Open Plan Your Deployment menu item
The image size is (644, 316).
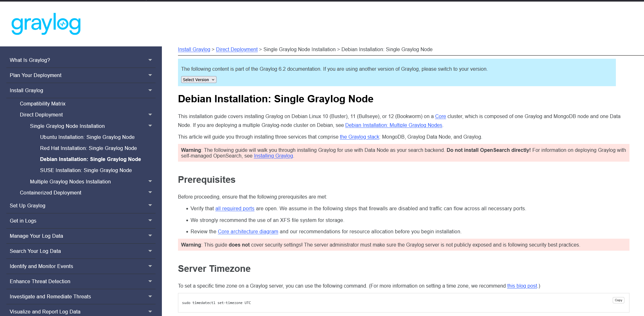(x=35, y=75)
